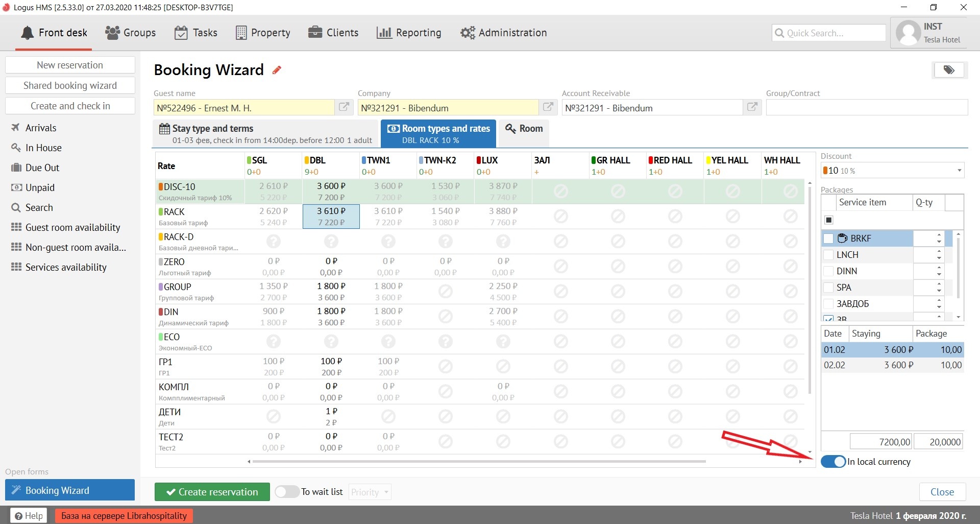Open guest profile link icon next to Guest name
The height and width of the screenshot is (524, 980).
click(x=344, y=107)
